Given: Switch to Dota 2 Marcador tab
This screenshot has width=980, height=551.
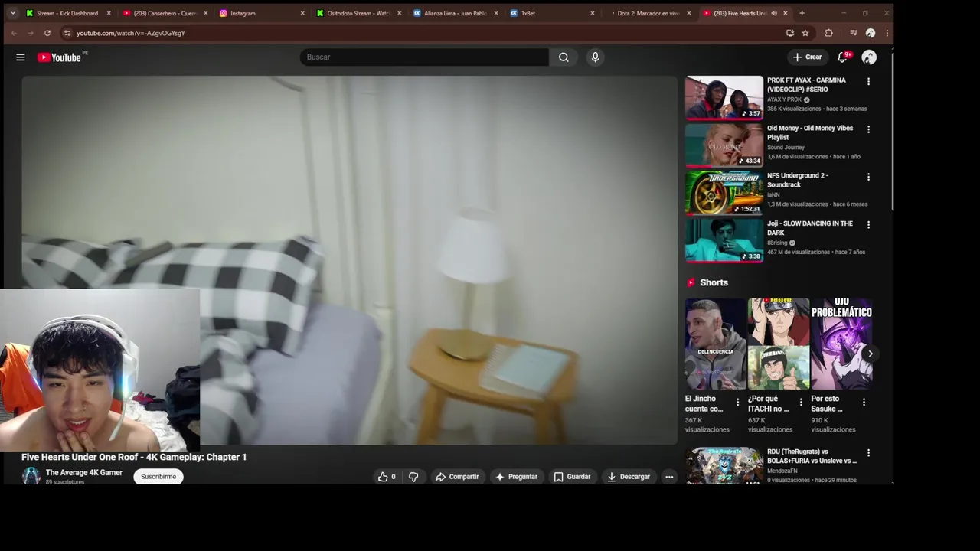Looking at the screenshot, I should pos(647,13).
